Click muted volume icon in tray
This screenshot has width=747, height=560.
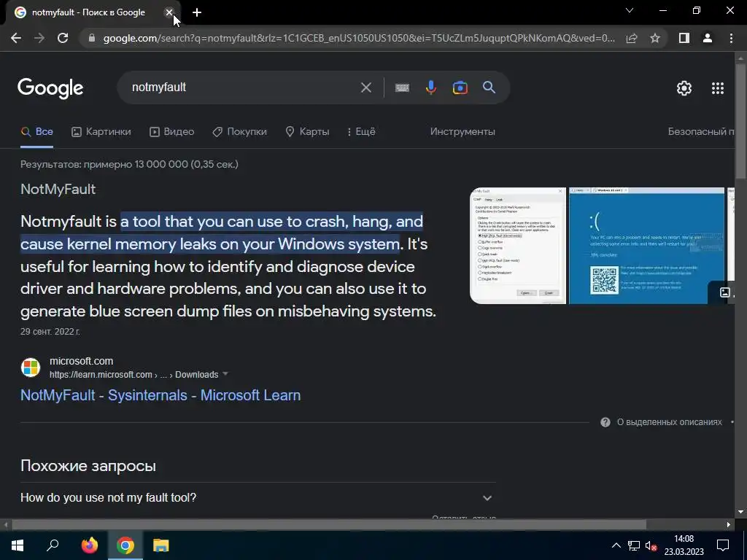click(651, 545)
